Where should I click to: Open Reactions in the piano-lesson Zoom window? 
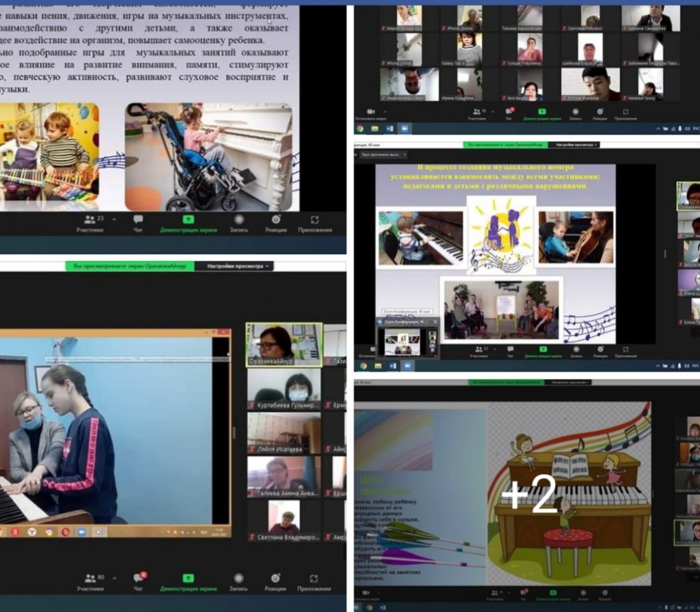tap(275, 582)
